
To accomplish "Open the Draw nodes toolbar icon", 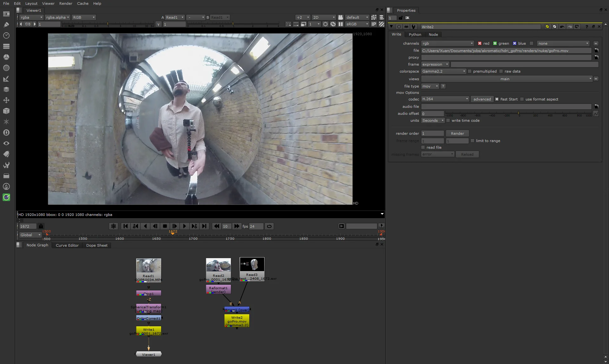I will click(6, 25).
